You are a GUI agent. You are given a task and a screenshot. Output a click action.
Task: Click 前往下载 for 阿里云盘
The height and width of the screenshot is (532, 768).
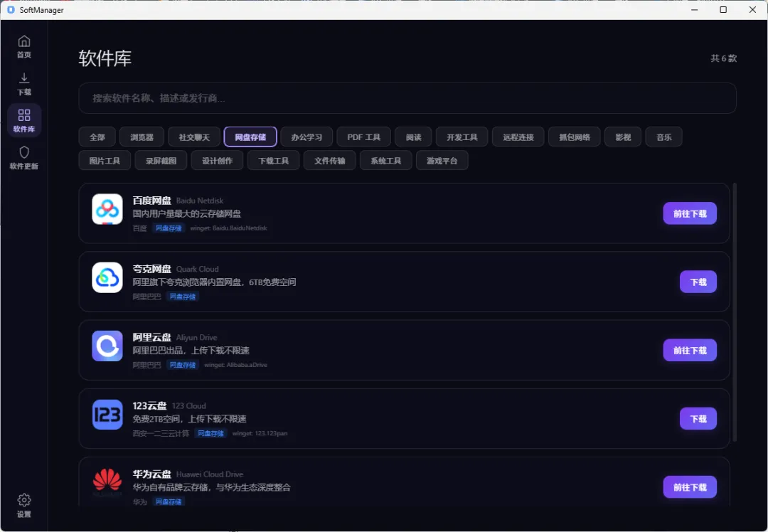click(690, 351)
